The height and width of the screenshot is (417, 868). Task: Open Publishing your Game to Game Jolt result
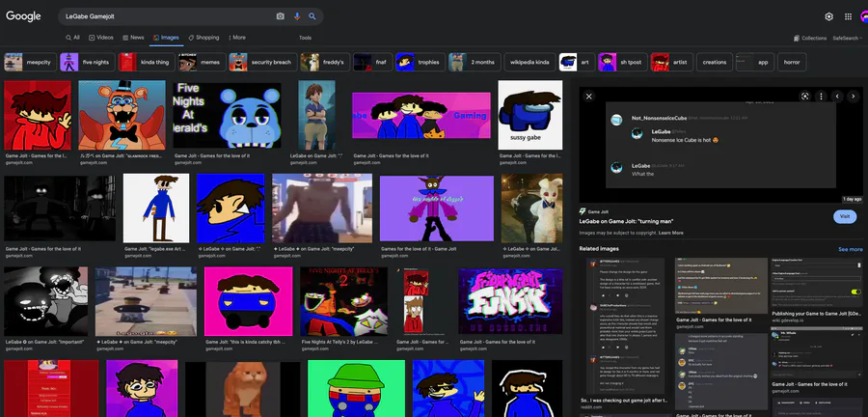point(817,313)
